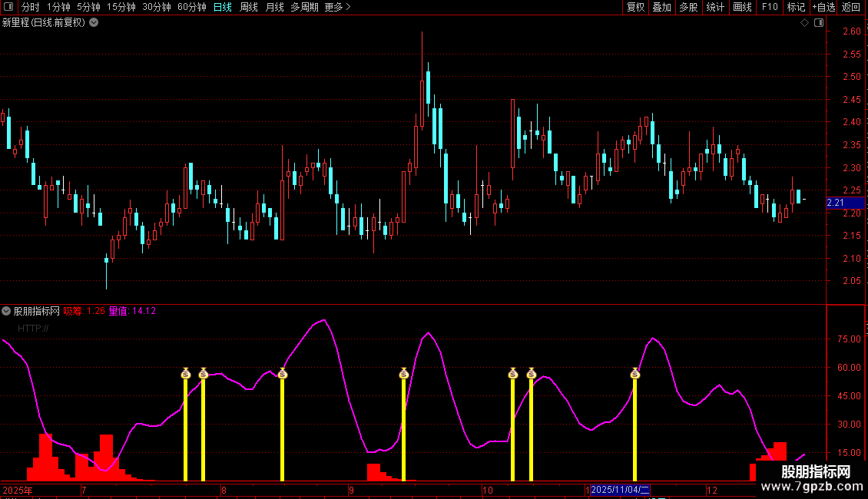Activate the 画线 drawing tool

click(x=742, y=7)
